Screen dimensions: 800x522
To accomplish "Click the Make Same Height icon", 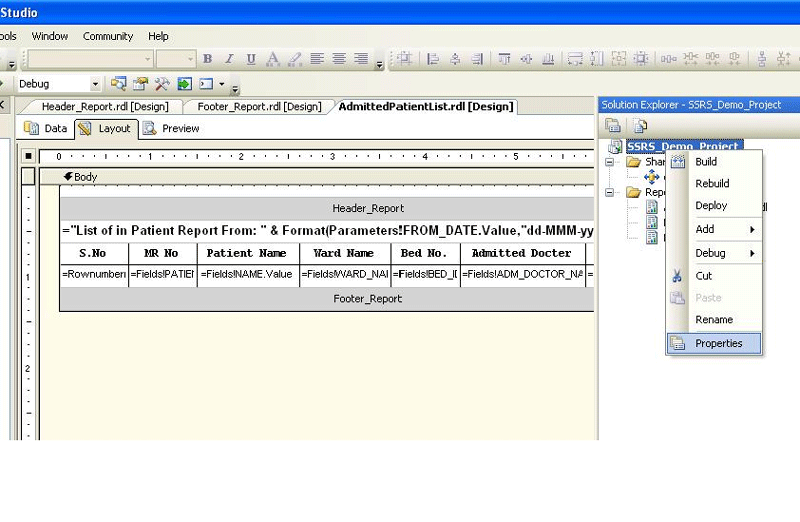I will click(x=597, y=59).
